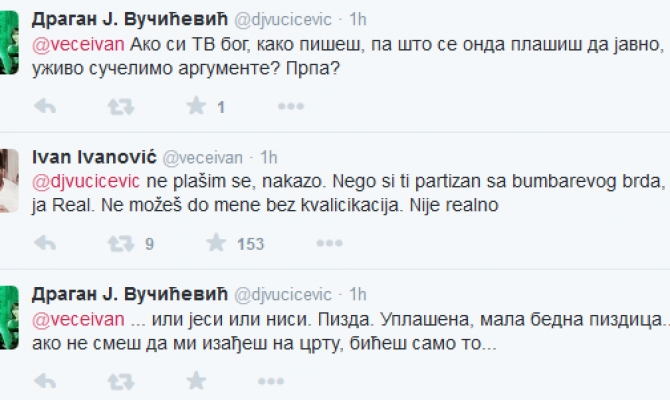Reply to Ivan Ivanović's tweet
670x400 pixels.
click(45, 243)
